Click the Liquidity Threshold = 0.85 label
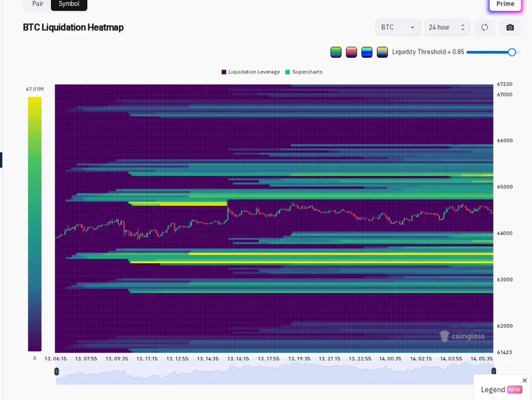The width and height of the screenshot is (532, 400). 428,52
